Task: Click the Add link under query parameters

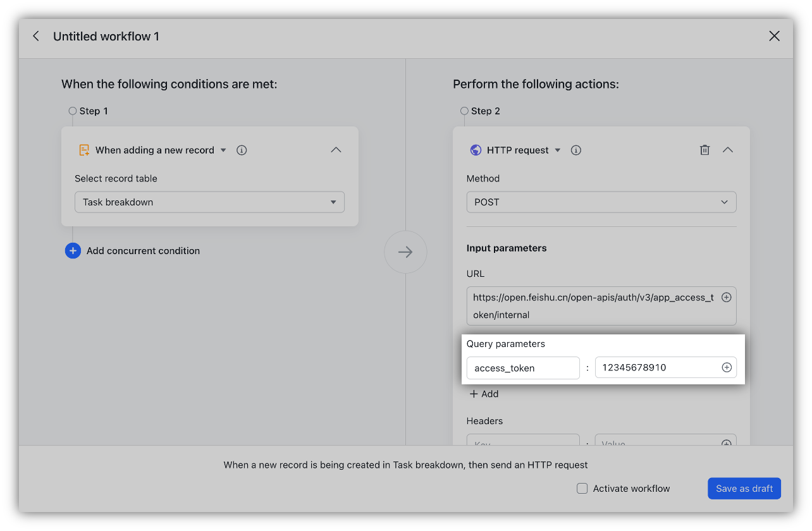Action: click(x=484, y=393)
